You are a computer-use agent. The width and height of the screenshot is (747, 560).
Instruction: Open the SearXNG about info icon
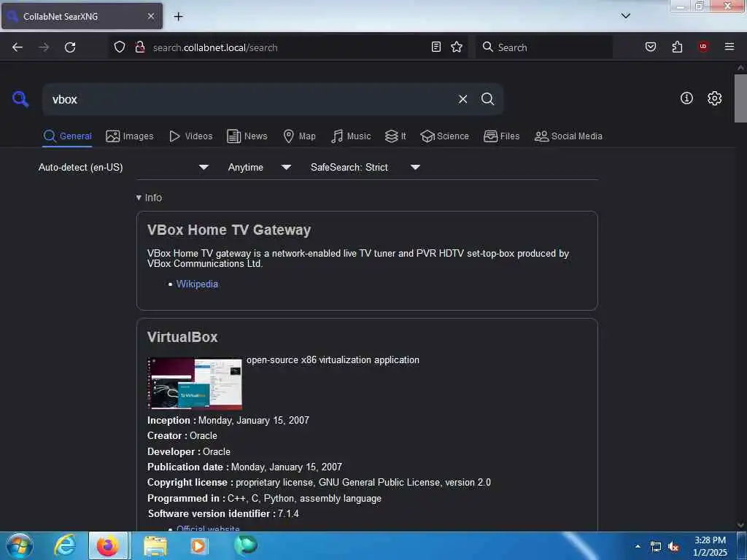click(686, 98)
